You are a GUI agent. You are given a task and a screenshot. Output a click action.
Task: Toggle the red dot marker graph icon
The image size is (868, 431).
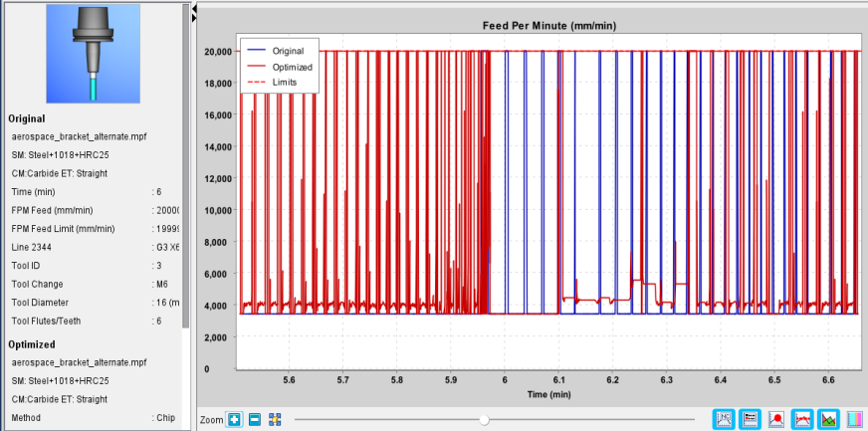[776, 419]
